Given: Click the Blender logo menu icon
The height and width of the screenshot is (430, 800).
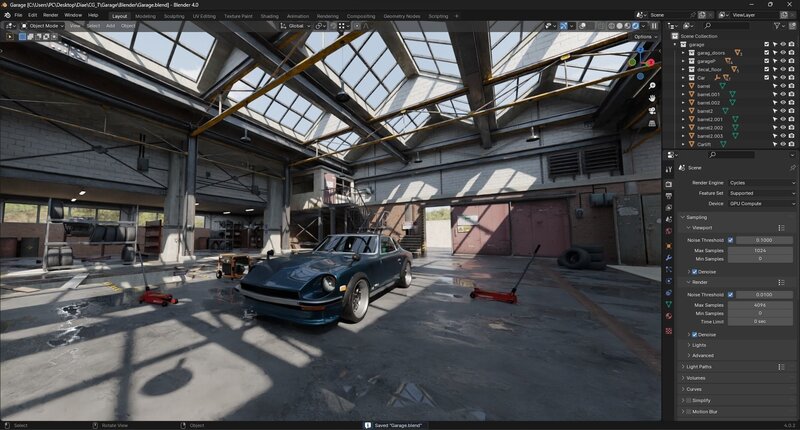Looking at the screenshot, I should (6, 16).
